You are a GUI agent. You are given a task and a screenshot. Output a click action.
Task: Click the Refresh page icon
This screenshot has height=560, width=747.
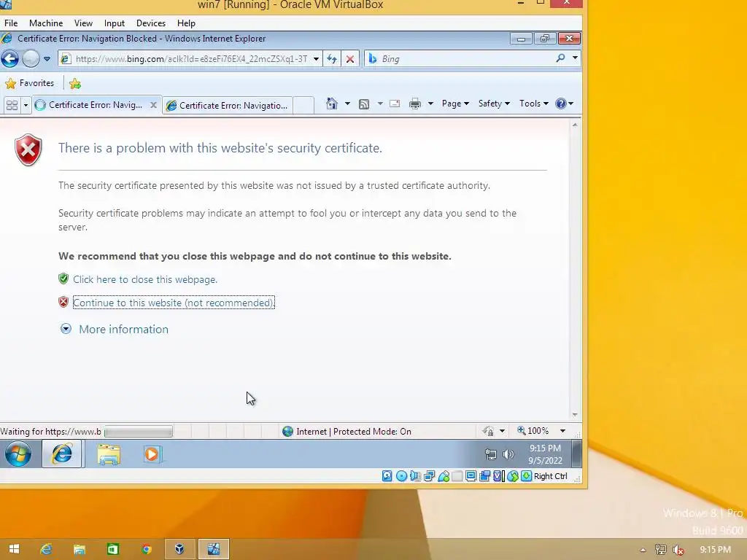332,59
